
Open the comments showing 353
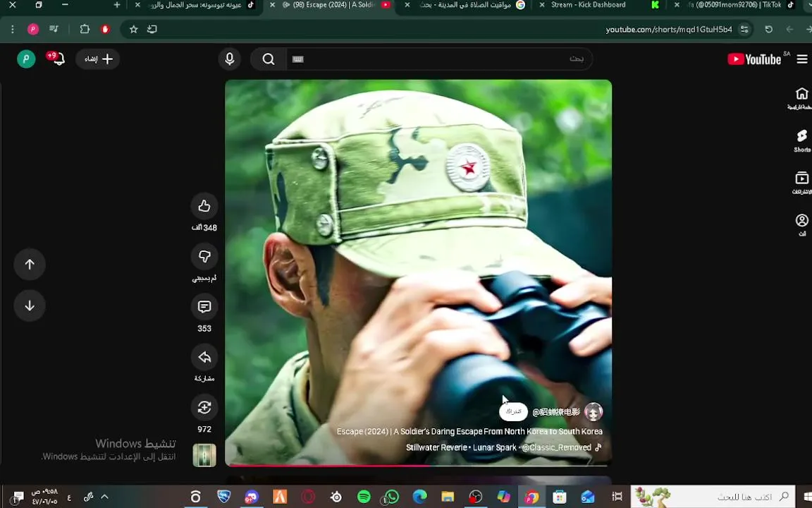click(x=204, y=307)
